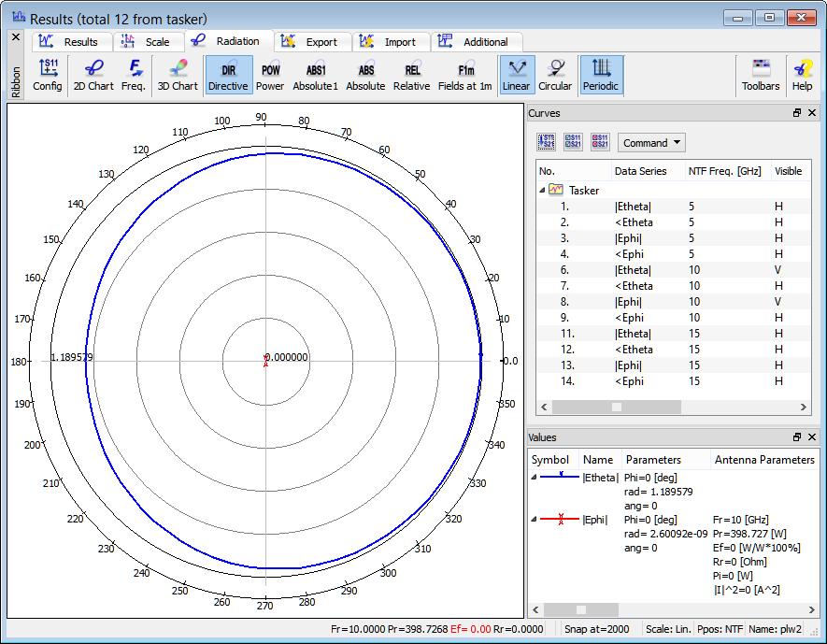This screenshot has height=644, width=827.
Task: Close the Curves panel
Action: (x=812, y=113)
